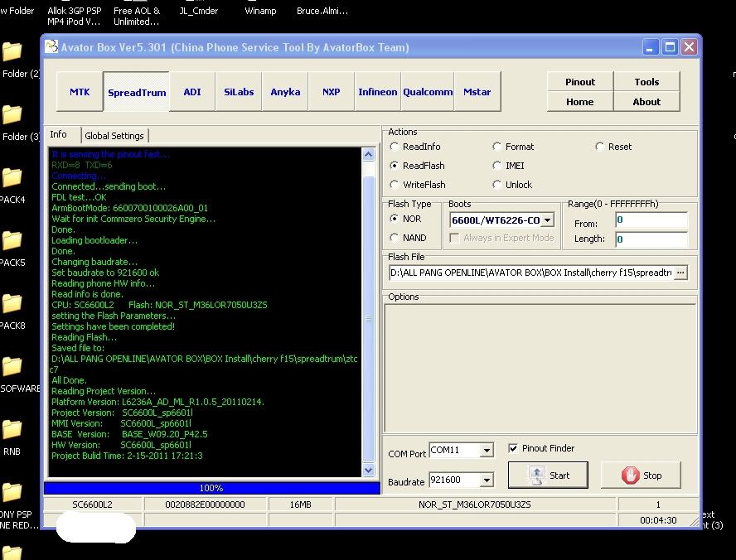Click the 0020882E00000000 status bar cell
Screen dimensions: 736x560
point(205,504)
